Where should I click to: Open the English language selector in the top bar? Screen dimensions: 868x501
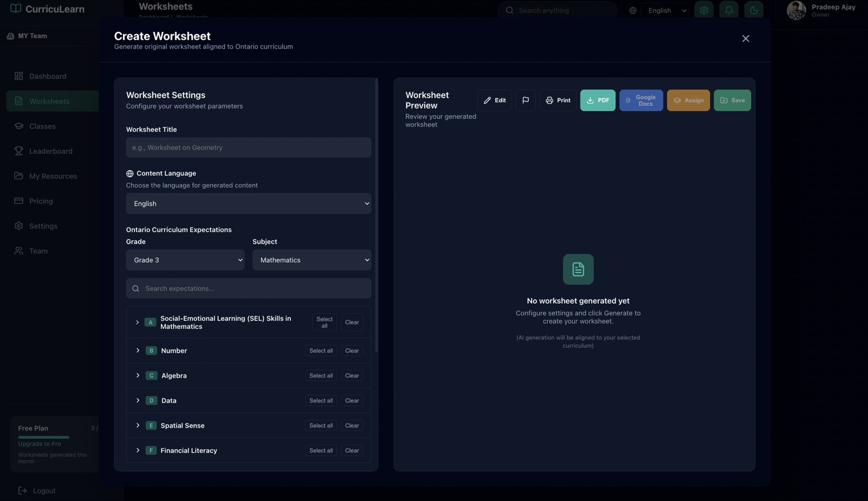(x=665, y=10)
